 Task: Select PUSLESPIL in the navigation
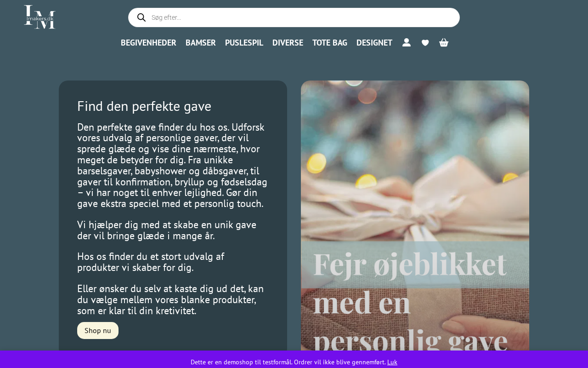tap(244, 43)
